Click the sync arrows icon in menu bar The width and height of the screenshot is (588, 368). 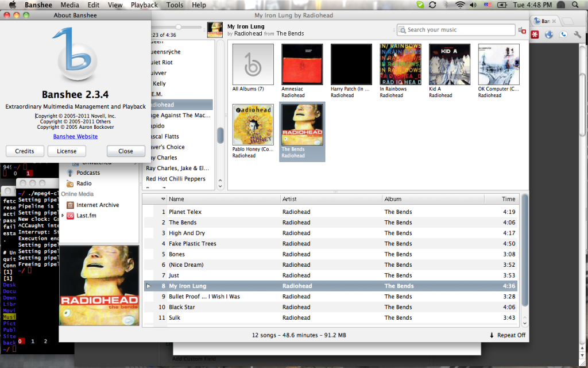click(432, 5)
